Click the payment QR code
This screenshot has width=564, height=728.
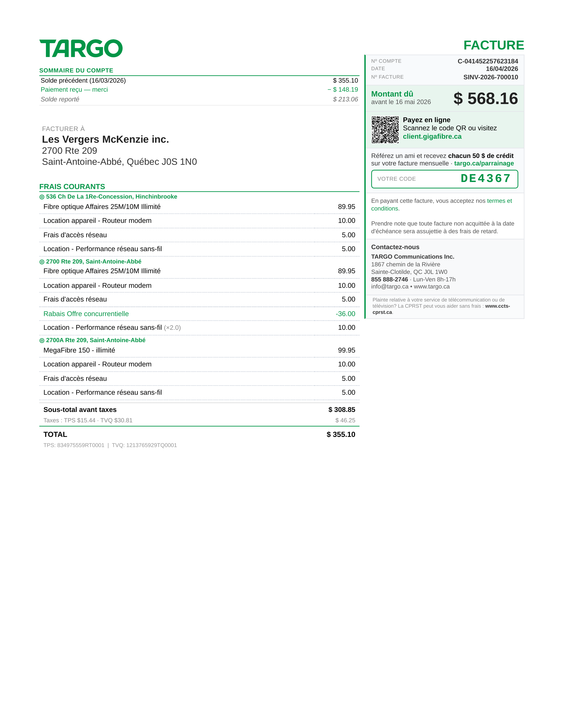(x=385, y=130)
